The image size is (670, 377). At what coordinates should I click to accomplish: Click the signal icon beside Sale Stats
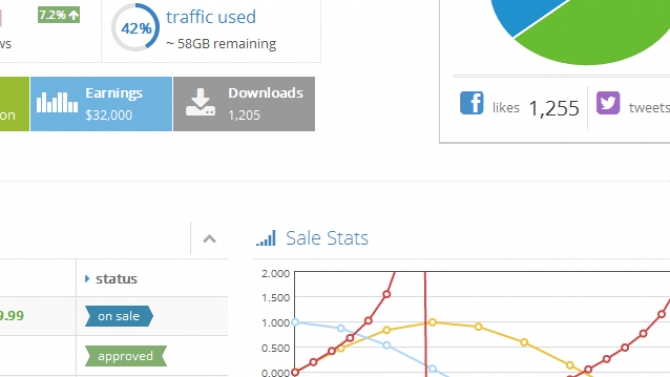click(x=266, y=239)
